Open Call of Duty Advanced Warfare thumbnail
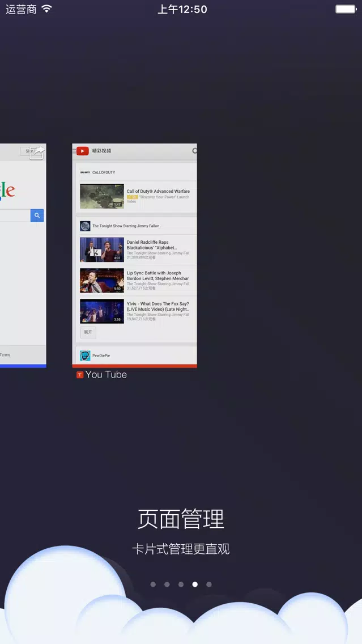This screenshot has height=644, width=362. 102,196
